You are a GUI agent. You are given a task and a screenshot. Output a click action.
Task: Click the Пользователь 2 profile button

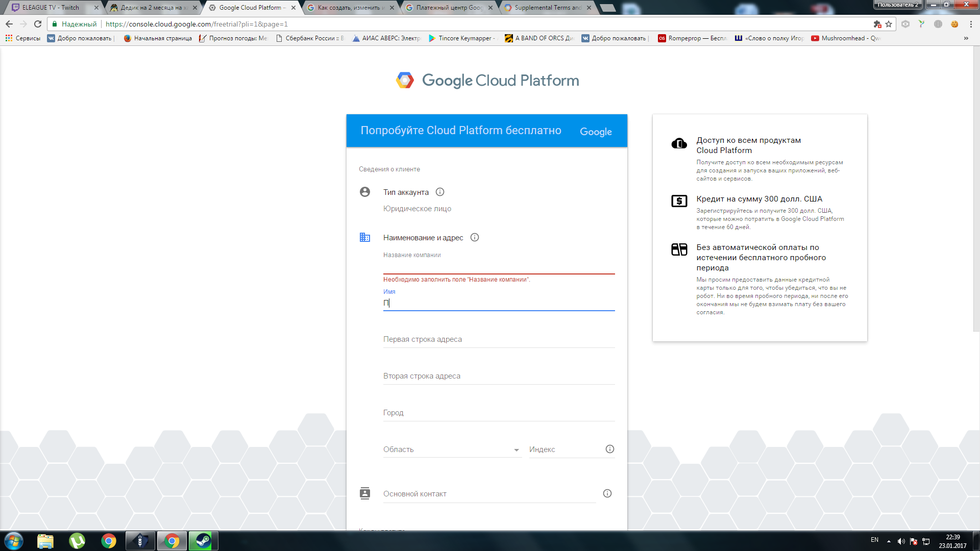coord(898,5)
